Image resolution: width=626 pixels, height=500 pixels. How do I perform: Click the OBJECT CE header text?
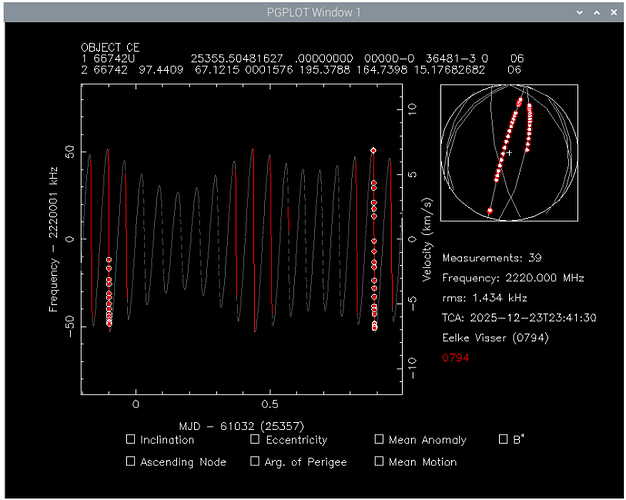tap(111, 48)
